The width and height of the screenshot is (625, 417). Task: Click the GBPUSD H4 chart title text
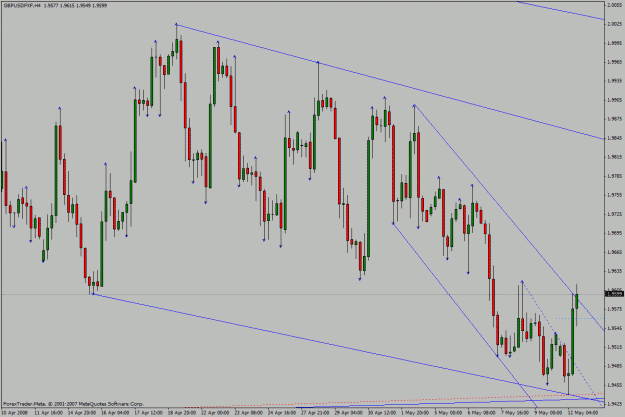(55, 6)
